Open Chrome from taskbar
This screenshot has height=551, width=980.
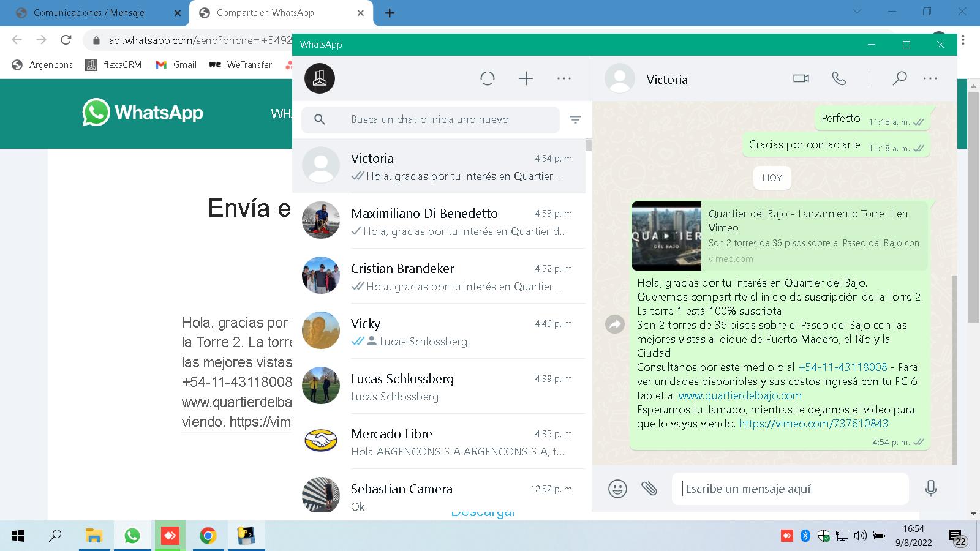coord(208,536)
